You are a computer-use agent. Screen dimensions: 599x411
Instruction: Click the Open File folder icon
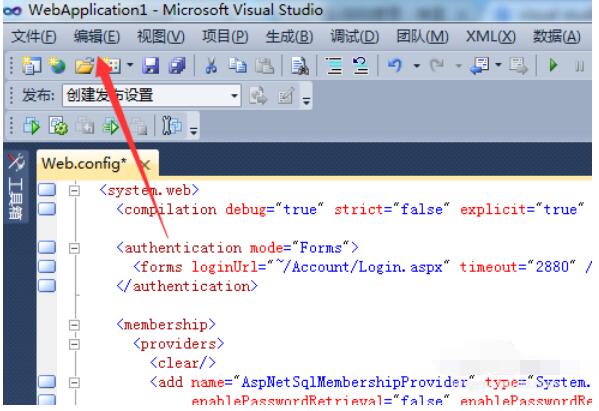pyautogui.click(x=84, y=66)
